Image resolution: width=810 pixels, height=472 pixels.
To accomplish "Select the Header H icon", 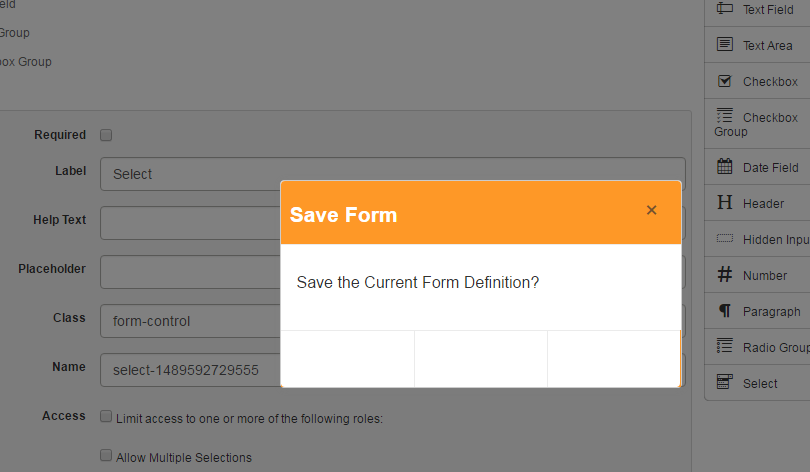I will pyautogui.click(x=725, y=203).
